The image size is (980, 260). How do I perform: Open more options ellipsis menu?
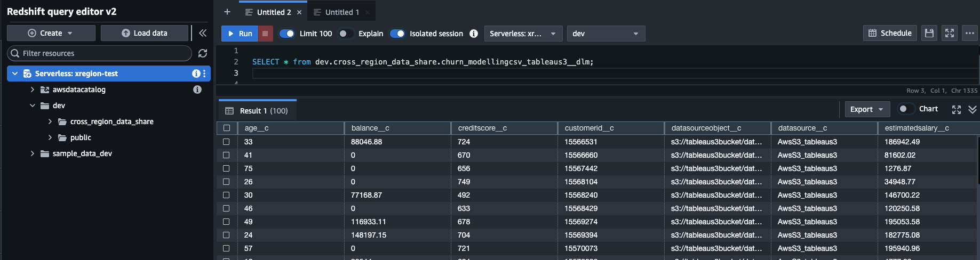pos(970,33)
